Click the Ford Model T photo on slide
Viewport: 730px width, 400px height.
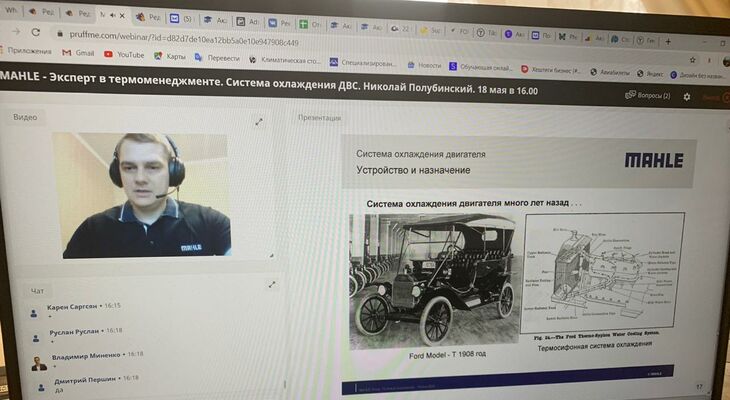[x=433, y=281]
